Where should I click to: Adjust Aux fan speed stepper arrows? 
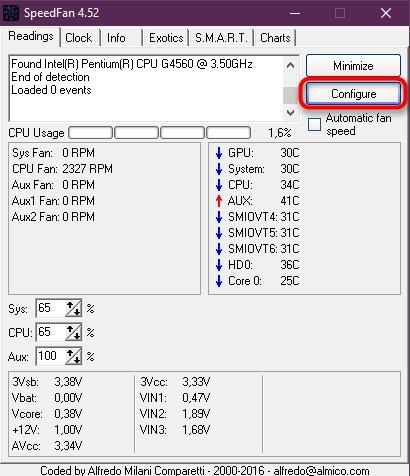[73, 356]
